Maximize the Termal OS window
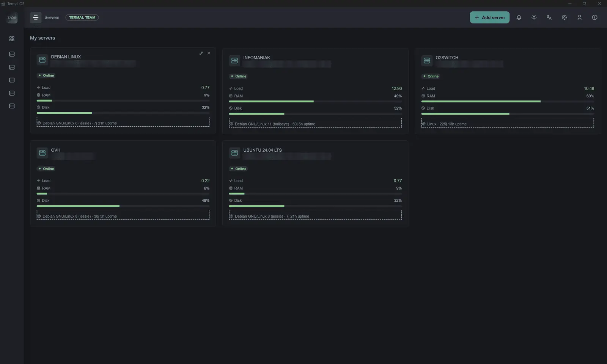607x364 pixels. [584, 3]
